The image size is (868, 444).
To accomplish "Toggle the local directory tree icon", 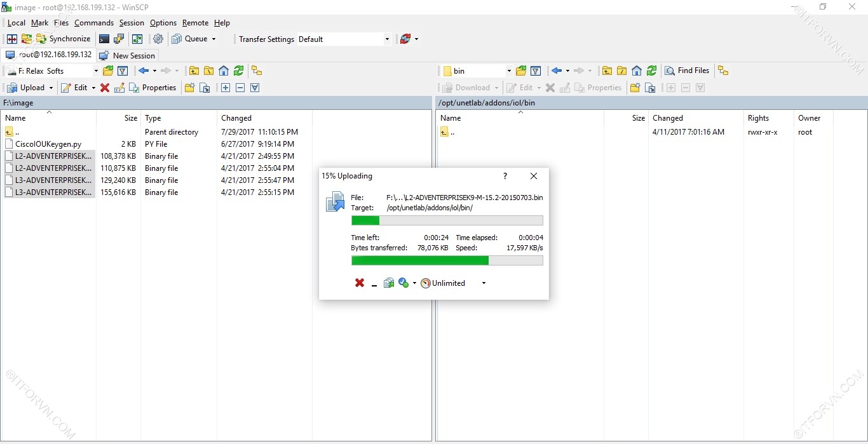I will click(257, 71).
